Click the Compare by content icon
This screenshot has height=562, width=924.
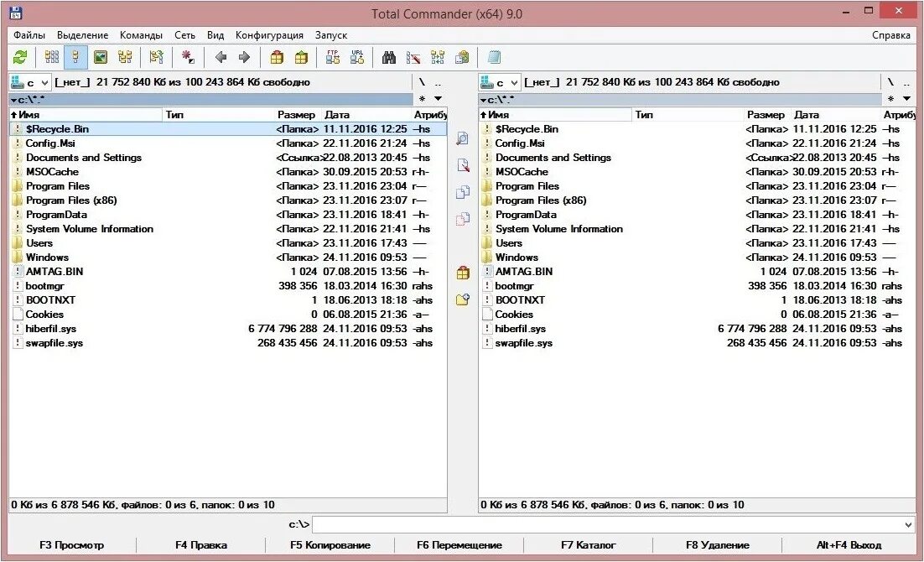[413, 57]
